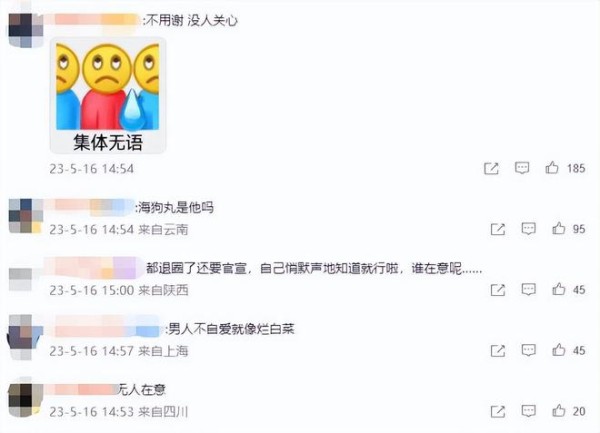
Task: Reply to the 海狗丸是他吗 comment
Action: [528, 229]
